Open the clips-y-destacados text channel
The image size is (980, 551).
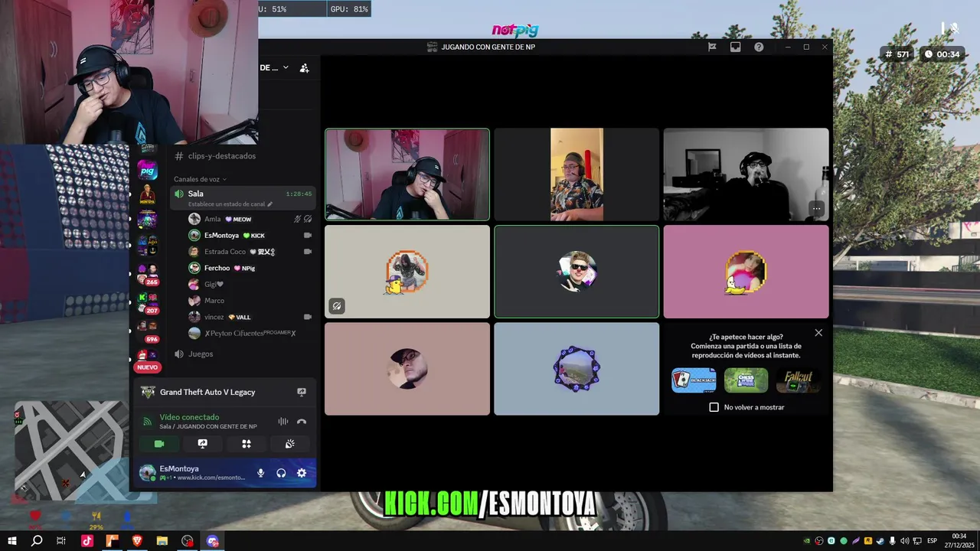pyautogui.click(x=222, y=156)
